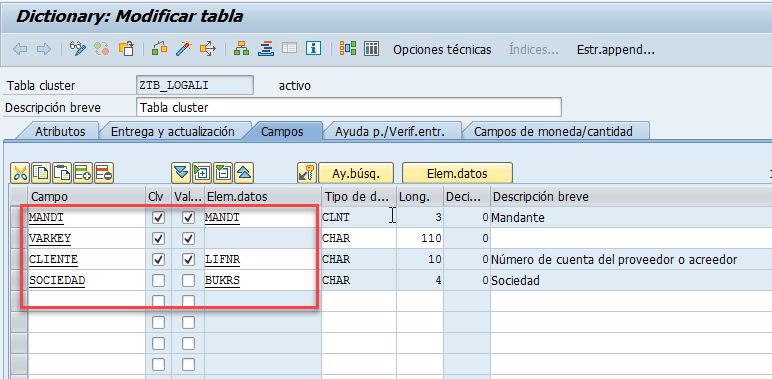Click the LIFNR data element cell
Screen dimensions: 772x379
coord(262,259)
